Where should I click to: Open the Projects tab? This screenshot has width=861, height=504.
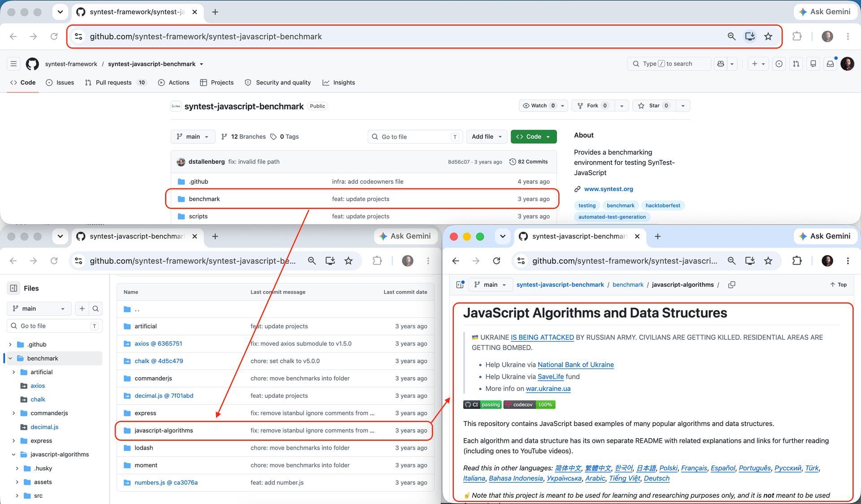click(217, 83)
